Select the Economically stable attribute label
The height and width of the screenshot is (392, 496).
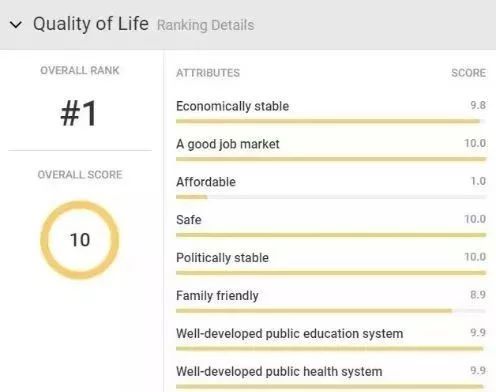232,106
